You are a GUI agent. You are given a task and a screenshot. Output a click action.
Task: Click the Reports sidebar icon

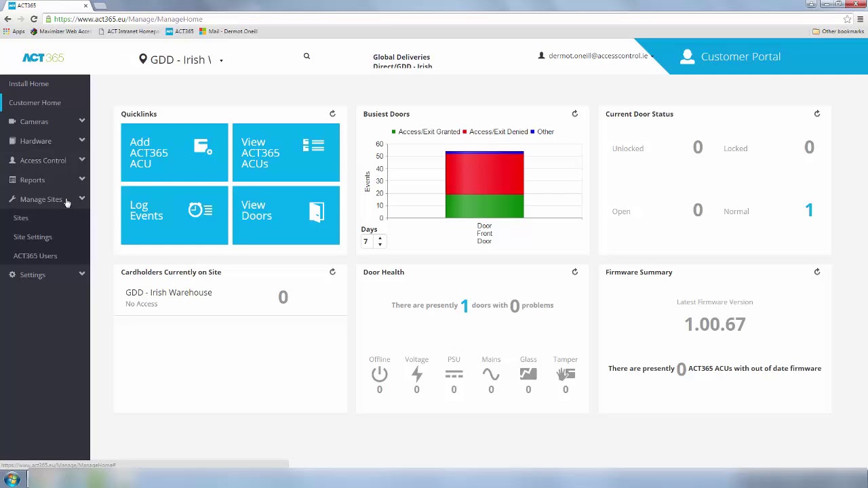click(12, 180)
